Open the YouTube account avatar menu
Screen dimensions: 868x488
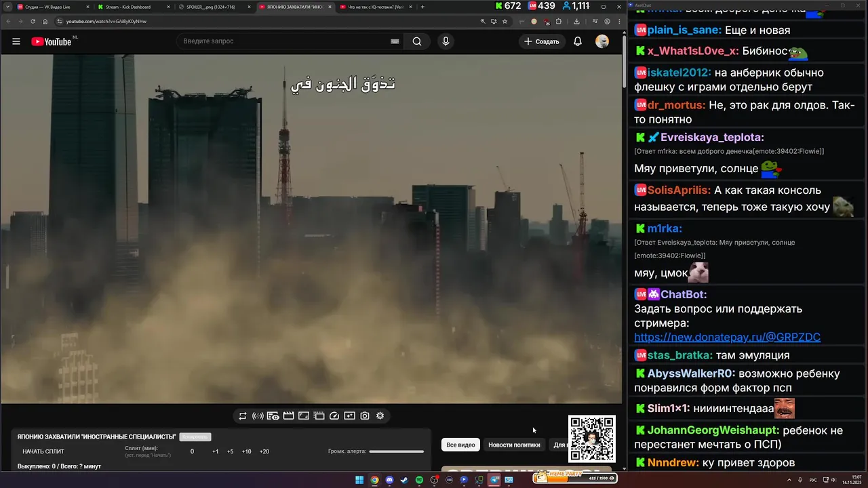(602, 41)
